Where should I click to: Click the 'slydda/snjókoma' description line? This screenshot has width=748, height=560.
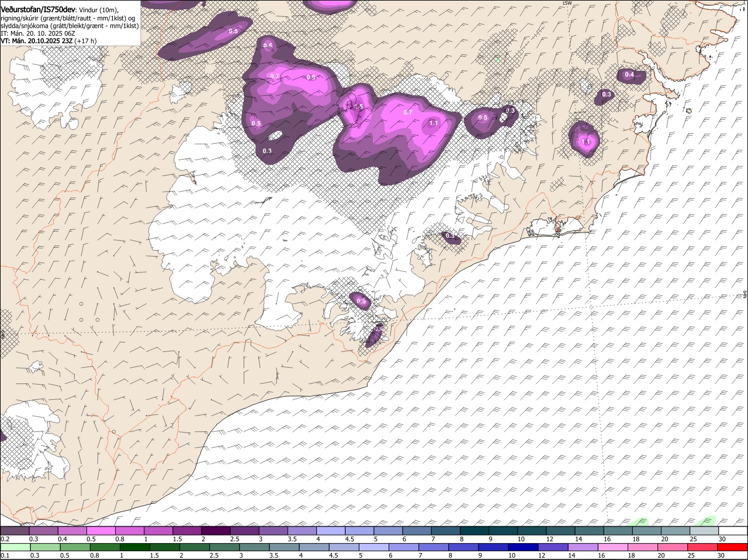(70, 26)
